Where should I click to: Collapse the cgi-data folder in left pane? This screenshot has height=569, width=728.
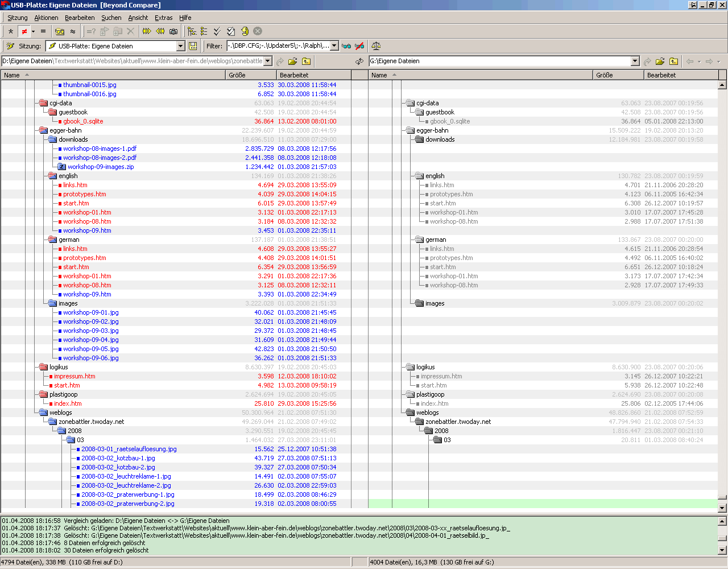tap(43, 103)
